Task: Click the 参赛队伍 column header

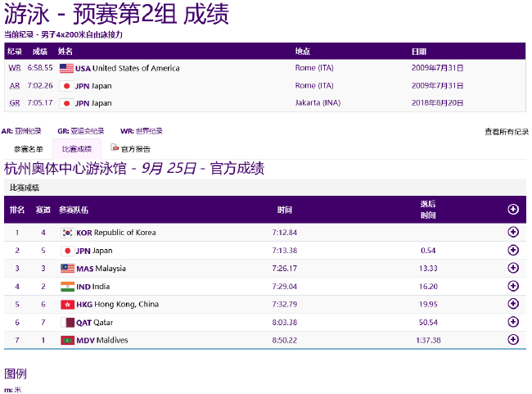Action: point(74,210)
